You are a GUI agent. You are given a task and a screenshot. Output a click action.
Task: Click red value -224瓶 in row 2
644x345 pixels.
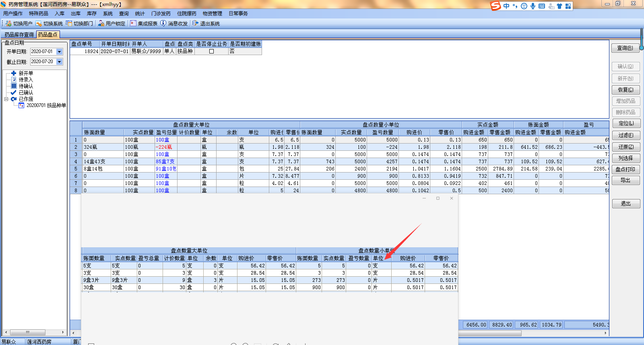(x=164, y=147)
